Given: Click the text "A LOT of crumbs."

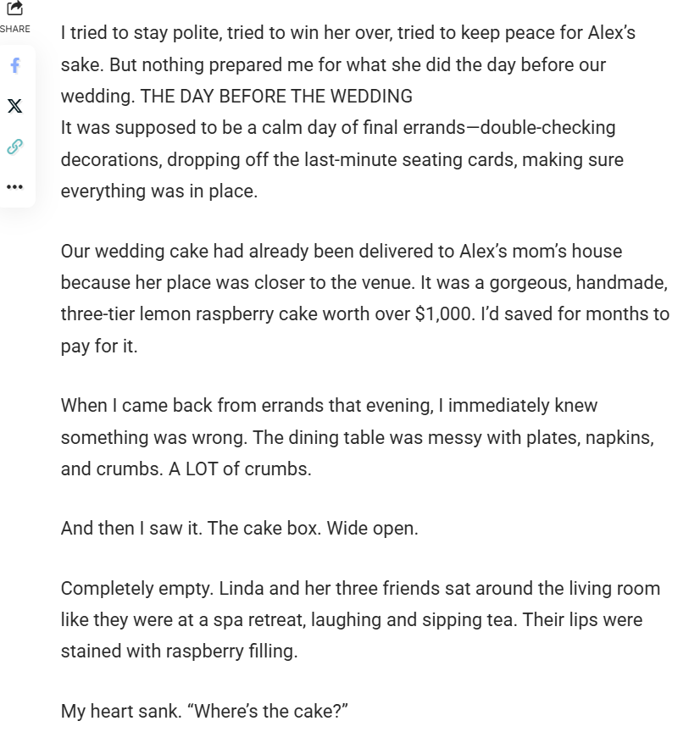Looking at the screenshot, I should tap(240, 469).
